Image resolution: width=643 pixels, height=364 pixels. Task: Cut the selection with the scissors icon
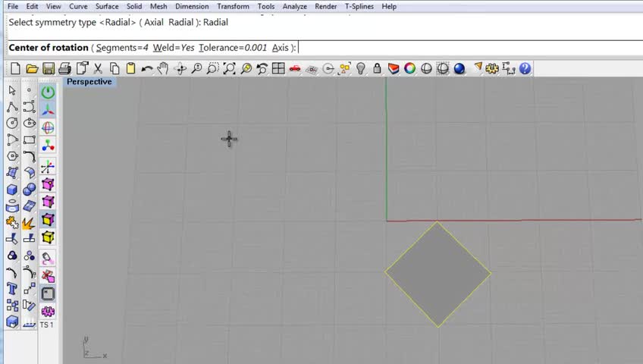pyautogui.click(x=98, y=68)
